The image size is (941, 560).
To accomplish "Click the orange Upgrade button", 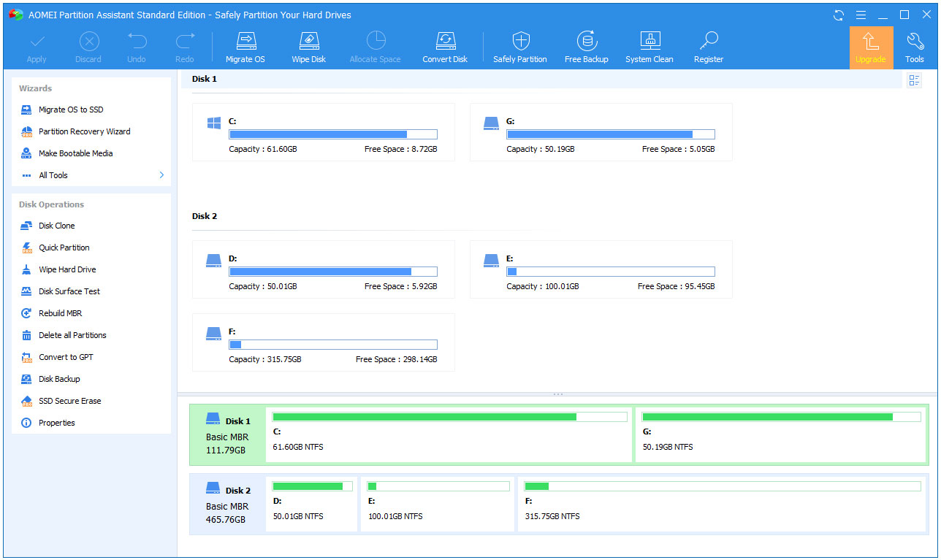I will [x=871, y=47].
